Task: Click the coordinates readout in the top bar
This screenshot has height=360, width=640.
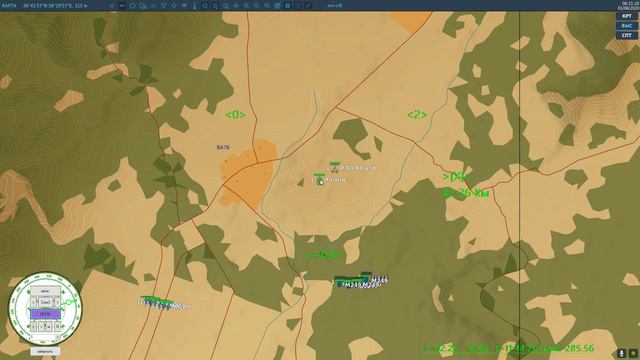Action: pyautogui.click(x=55, y=6)
